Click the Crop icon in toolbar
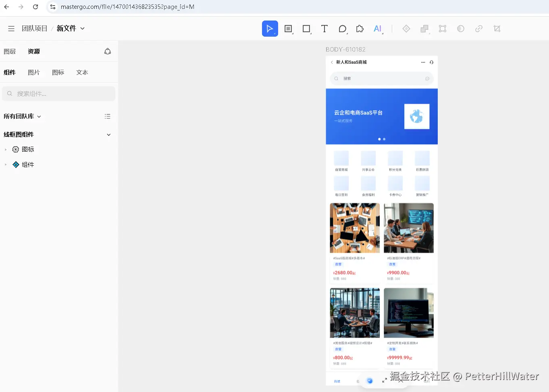This screenshot has width=549, height=392. 497,29
